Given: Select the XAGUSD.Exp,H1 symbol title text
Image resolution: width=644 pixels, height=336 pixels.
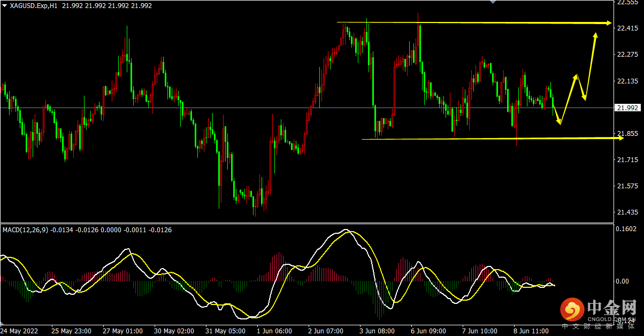Looking at the screenshot, I should (33, 5).
